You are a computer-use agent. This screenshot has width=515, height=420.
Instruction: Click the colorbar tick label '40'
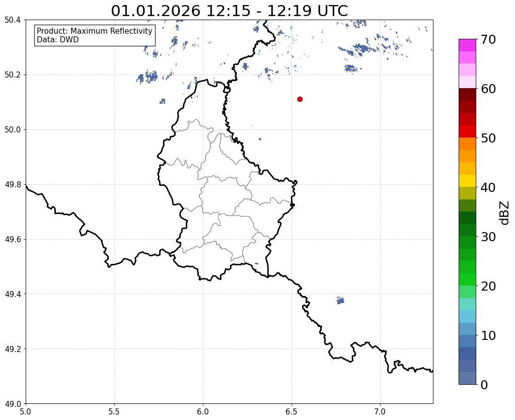point(488,187)
